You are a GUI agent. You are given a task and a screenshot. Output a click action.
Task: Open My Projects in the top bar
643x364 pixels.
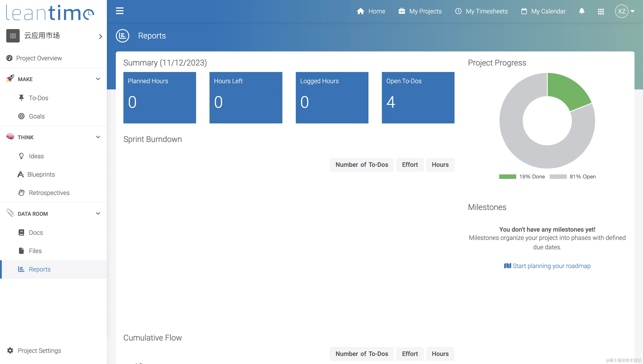(x=425, y=11)
